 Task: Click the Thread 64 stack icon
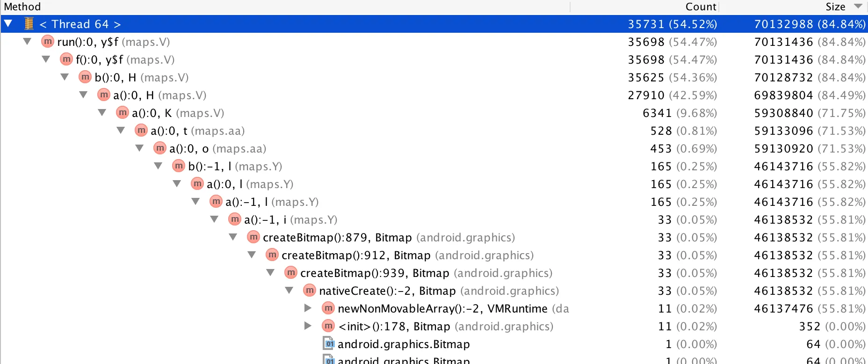pos(29,23)
